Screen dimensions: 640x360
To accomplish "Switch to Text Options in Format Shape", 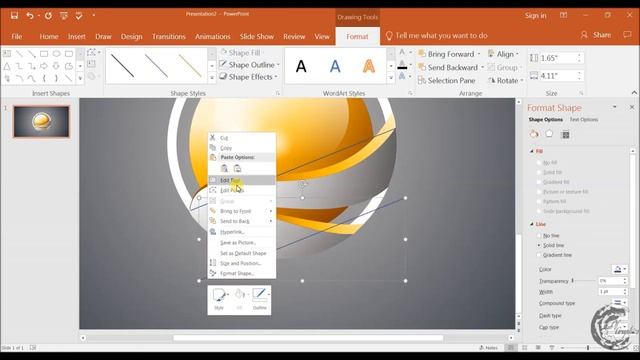I will click(584, 120).
